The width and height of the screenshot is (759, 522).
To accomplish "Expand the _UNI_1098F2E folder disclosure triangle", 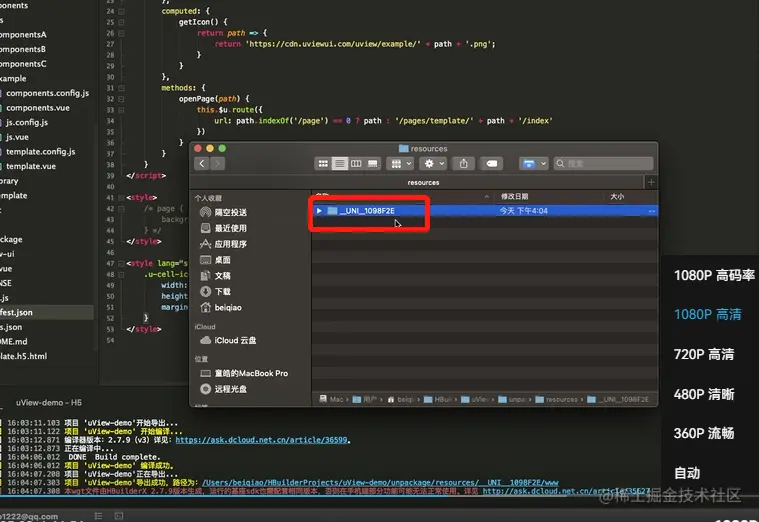I will pyautogui.click(x=319, y=211).
